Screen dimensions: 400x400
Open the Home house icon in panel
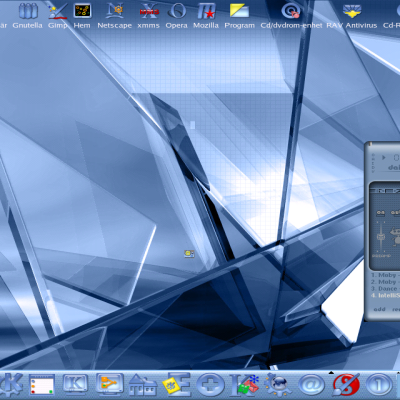[x=143, y=385]
